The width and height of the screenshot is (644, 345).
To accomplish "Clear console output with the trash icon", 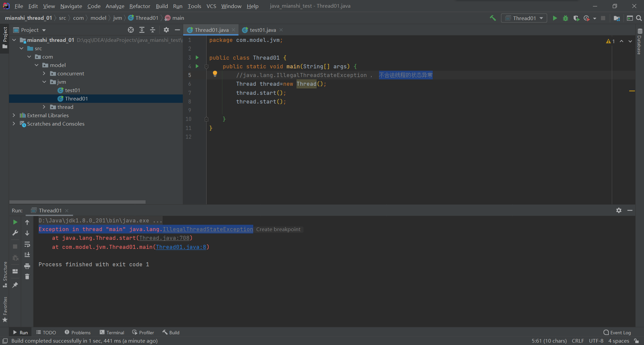I will 27,277.
